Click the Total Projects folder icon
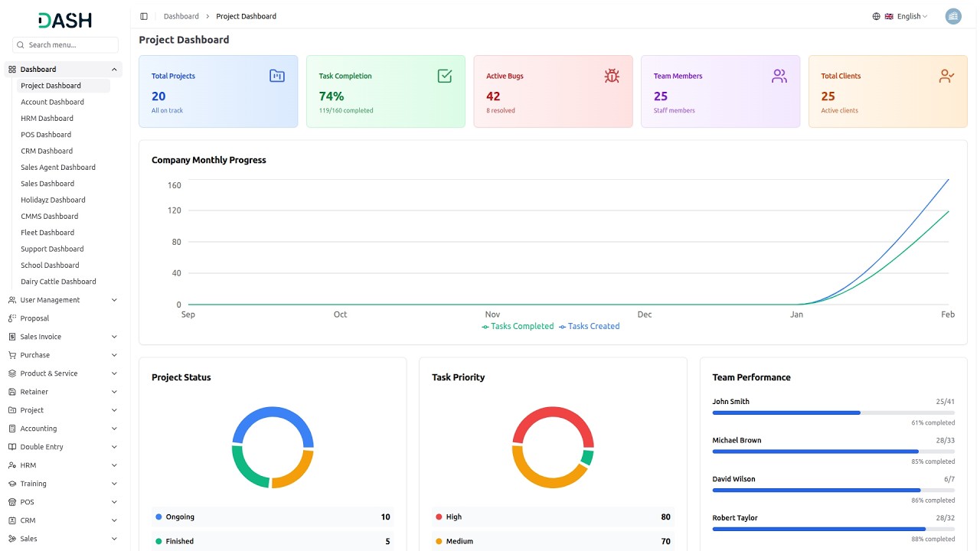 click(277, 76)
